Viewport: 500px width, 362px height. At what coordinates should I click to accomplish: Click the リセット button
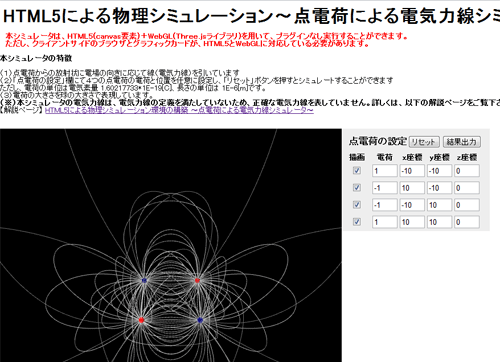(x=424, y=142)
